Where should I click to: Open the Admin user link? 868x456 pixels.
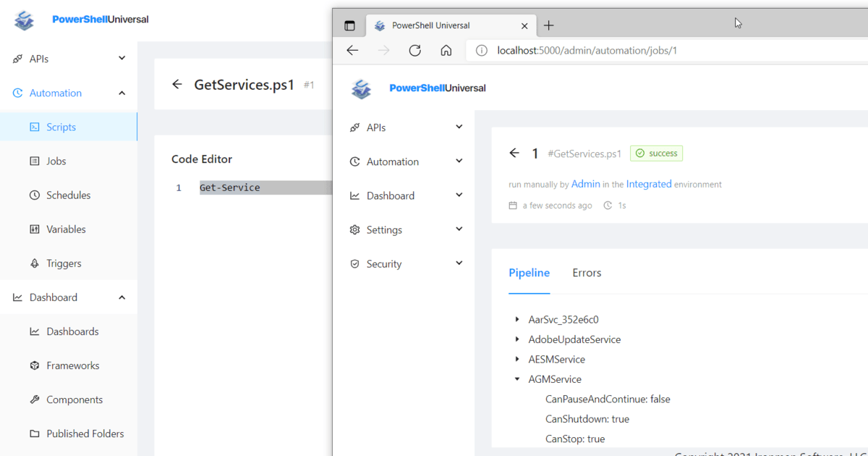pyautogui.click(x=586, y=184)
